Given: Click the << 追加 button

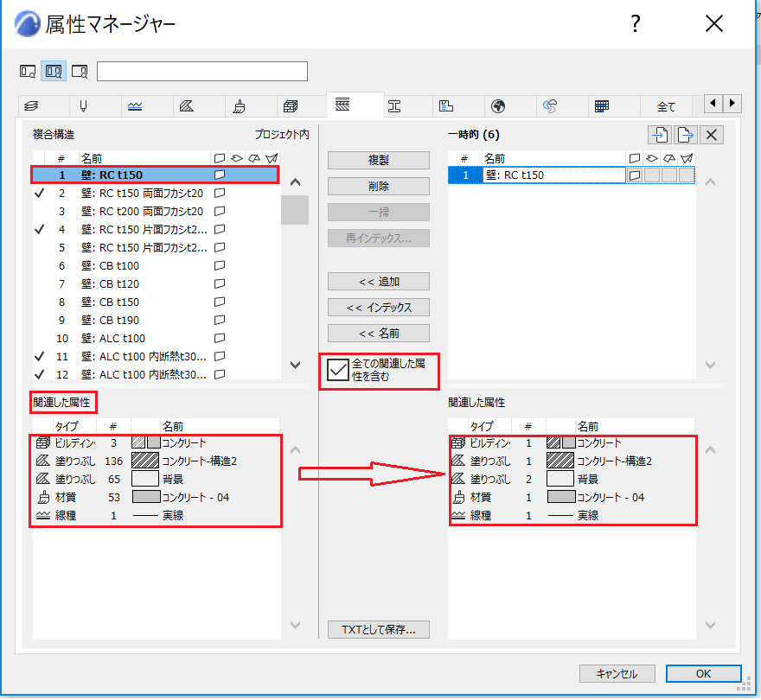Looking at the screenshot, I should coord(379,282).
